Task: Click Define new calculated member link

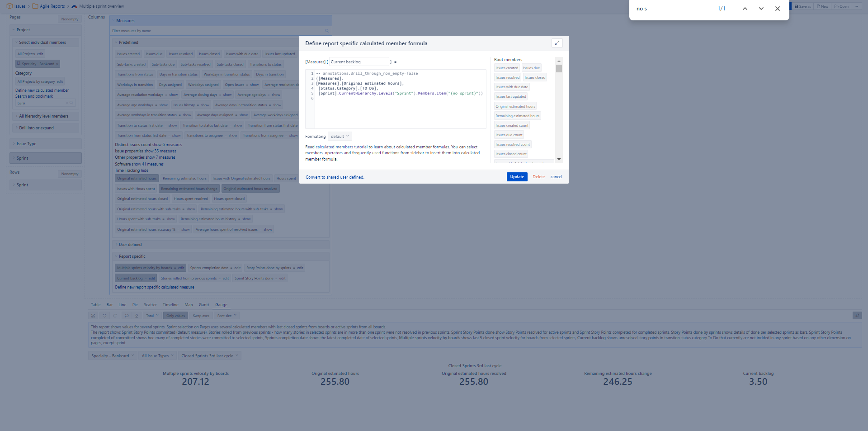Action: pos(42,90)
